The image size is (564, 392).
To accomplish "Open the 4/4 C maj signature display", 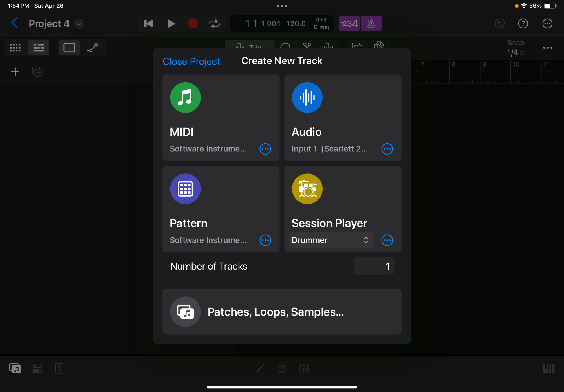I will [321, 23].
